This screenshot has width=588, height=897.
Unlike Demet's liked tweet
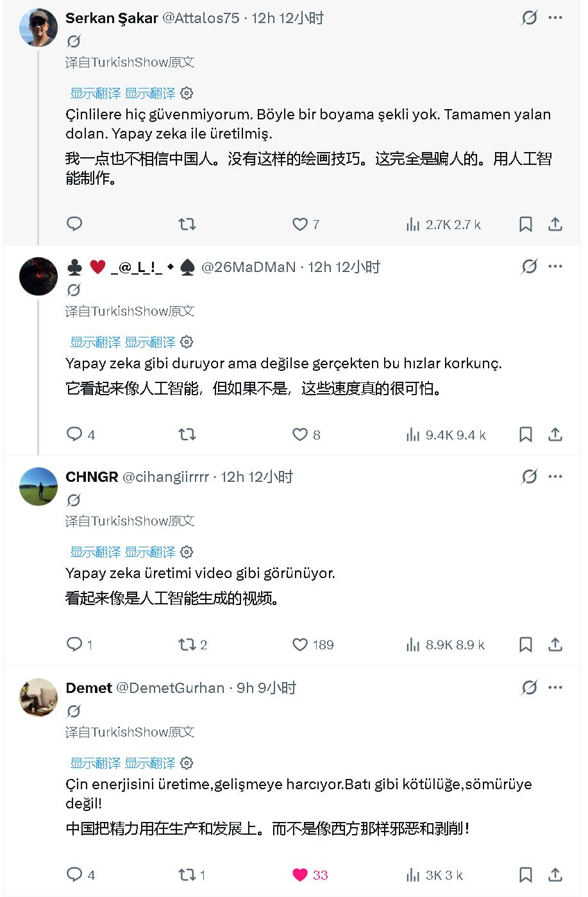[300, 875]
